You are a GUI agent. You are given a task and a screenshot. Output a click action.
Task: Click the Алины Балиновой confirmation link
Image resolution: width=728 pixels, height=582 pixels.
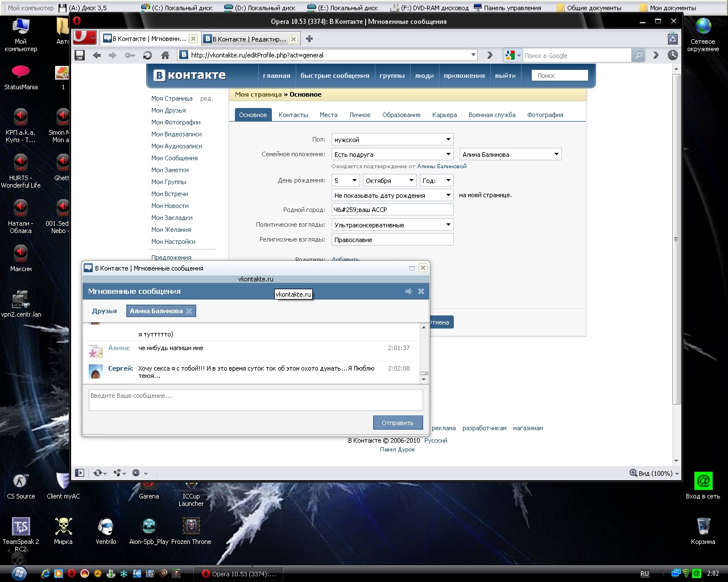[442, 167]
